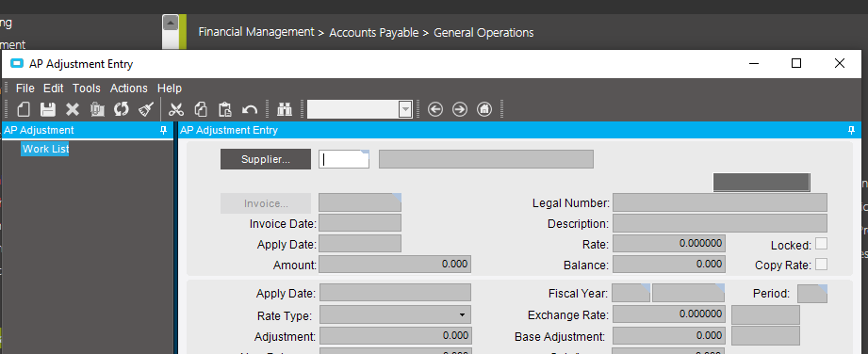Image resolution: width=868 pixels, height=354 pixels.
Task: Click the Description field
Action: click(720, 223)
